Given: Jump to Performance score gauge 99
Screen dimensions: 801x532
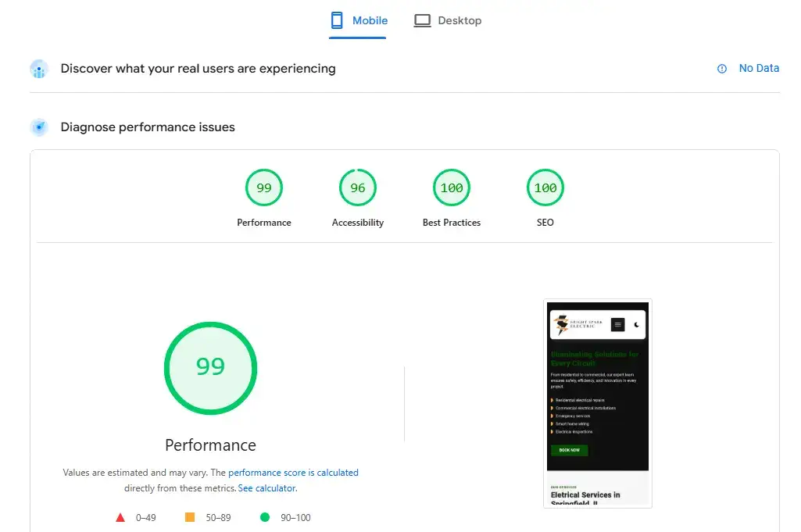Looking at the screenshot, I should pyautogui.click(x=264, y=188).
